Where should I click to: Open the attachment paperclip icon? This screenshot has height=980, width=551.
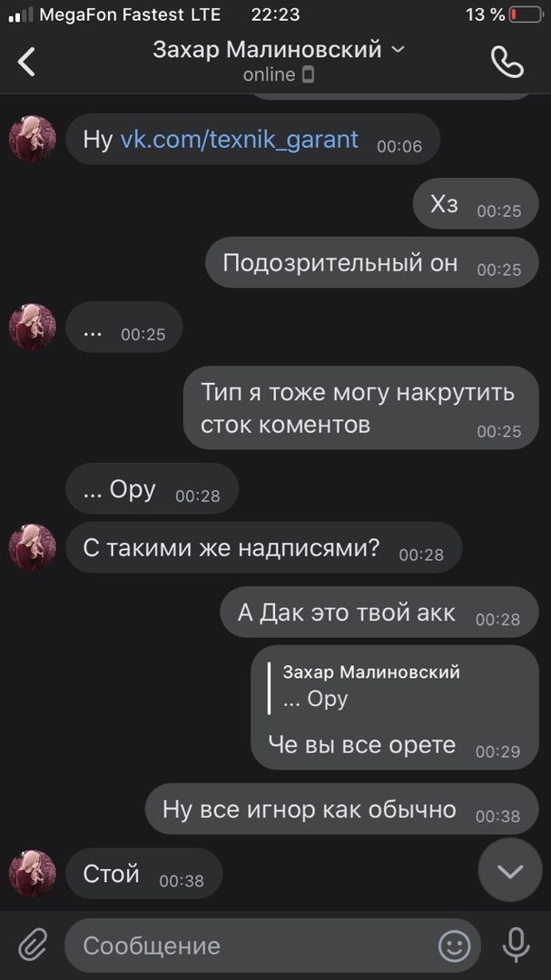click(33, 945)
